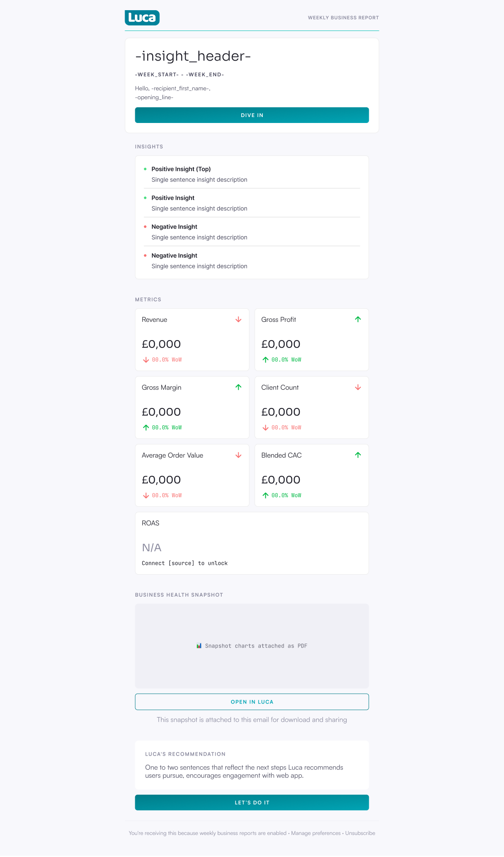Click 'Connect [source] to unlock' text
Viewport: 504px width, 857px height.
coord(185,563)
